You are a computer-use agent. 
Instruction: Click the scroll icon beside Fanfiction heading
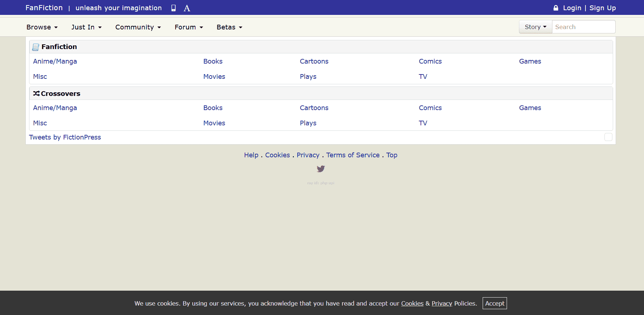(x=36, y=47)
